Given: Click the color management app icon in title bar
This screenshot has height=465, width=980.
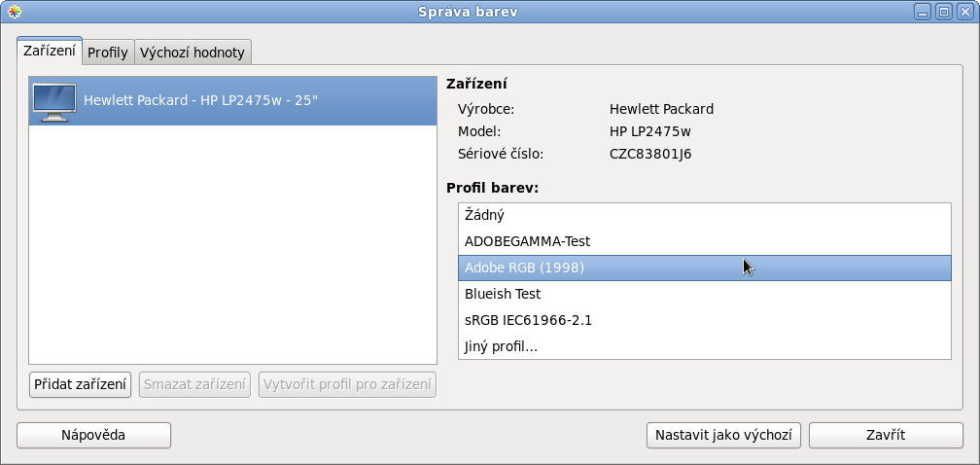Looking at the screenshot, I should 14,12.
